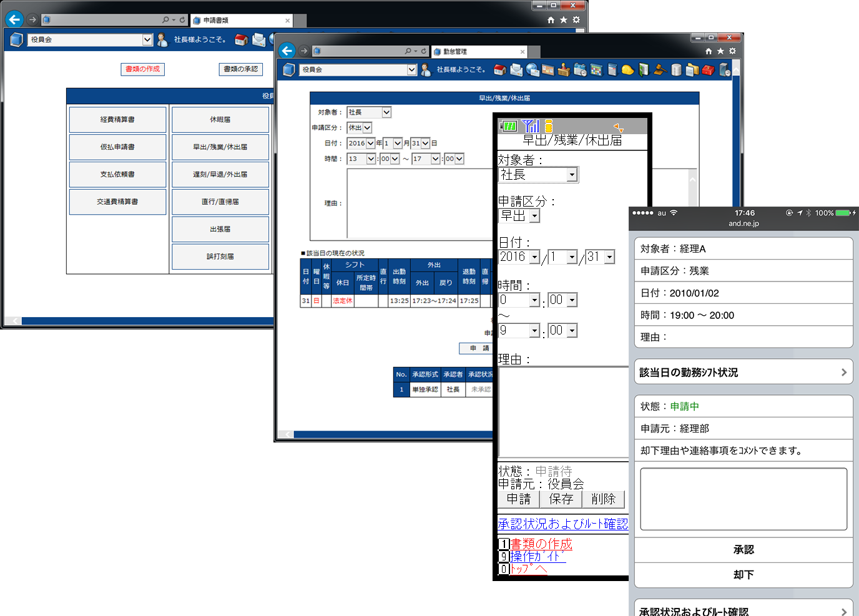Screen dimensions: 859x616
Task: Click globe web-mail icon in 勤怠管理 toolbar
Action: click(533, 70)
